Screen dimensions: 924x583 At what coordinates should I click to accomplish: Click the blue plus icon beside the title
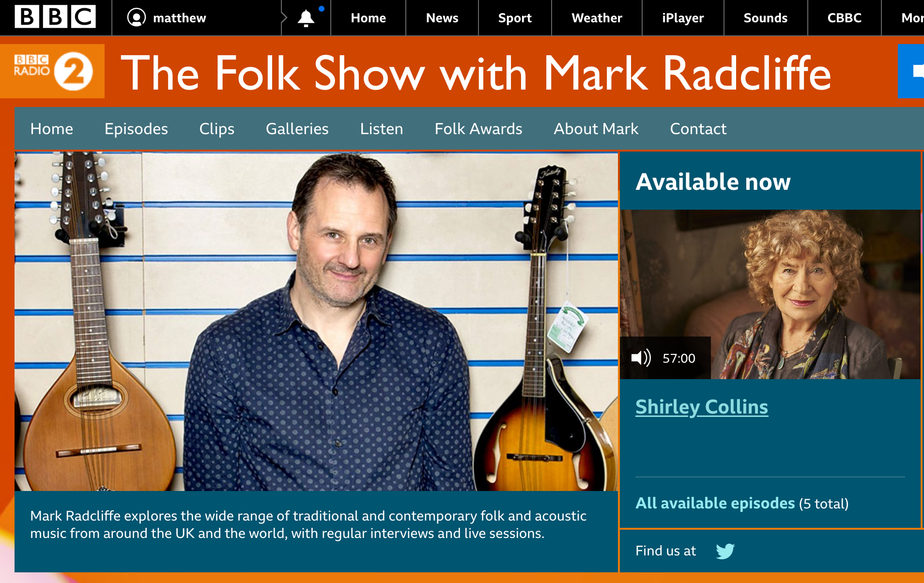(x=911, y=71)
